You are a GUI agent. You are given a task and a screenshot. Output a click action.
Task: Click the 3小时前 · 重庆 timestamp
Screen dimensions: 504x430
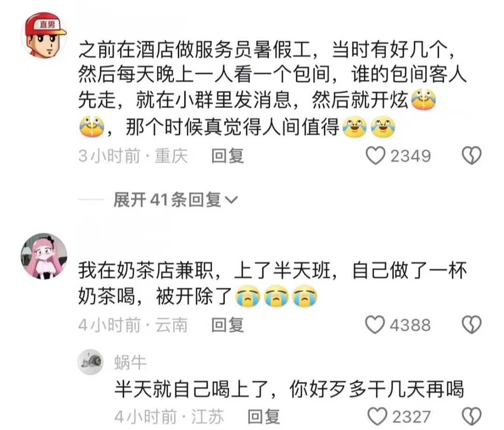point(133,156)
